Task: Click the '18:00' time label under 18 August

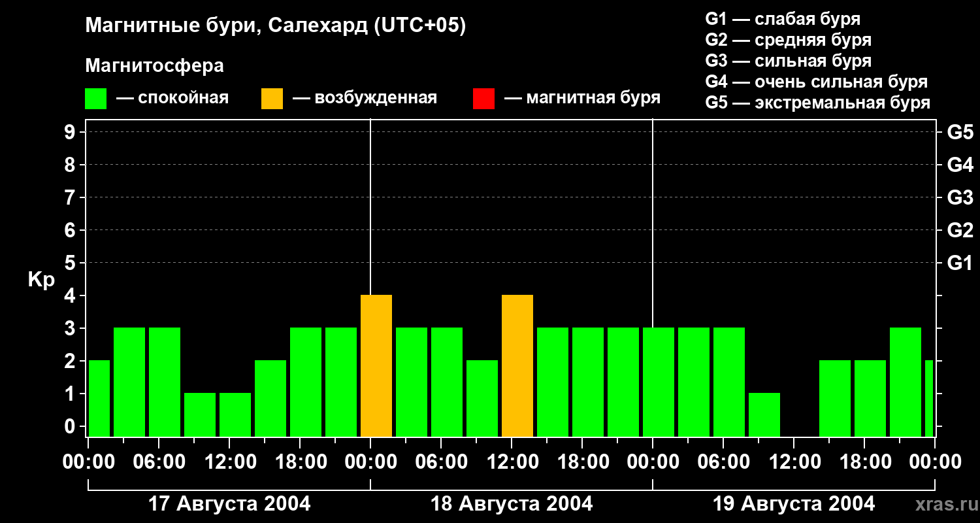Action: (x=582, y=462)
